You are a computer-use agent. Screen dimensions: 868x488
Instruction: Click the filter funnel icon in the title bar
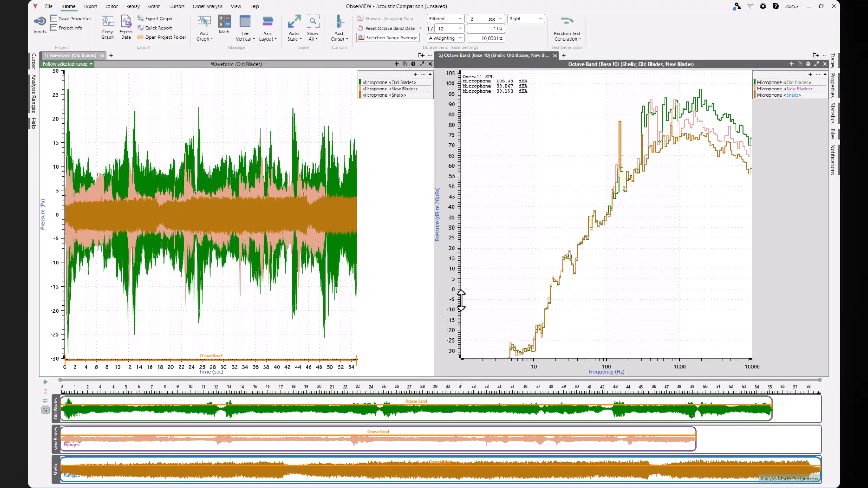(x=750, y=6)
